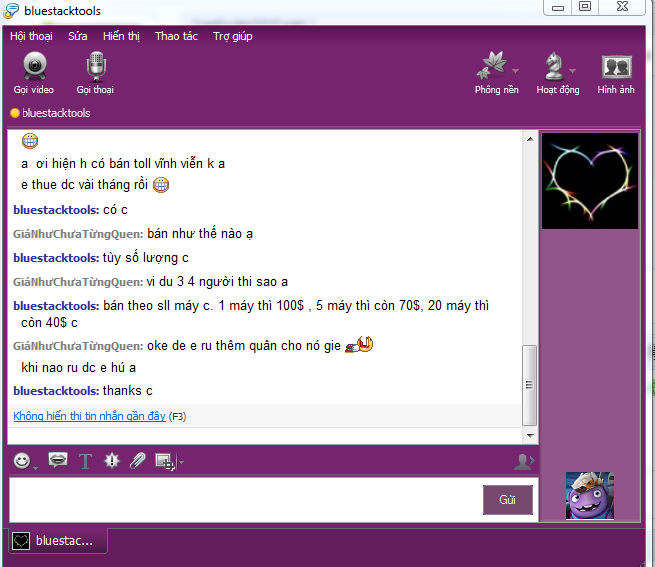Click the grinning emoticon after 'vài tháng rồi'
655x567 pixels.
click(161, 184)
